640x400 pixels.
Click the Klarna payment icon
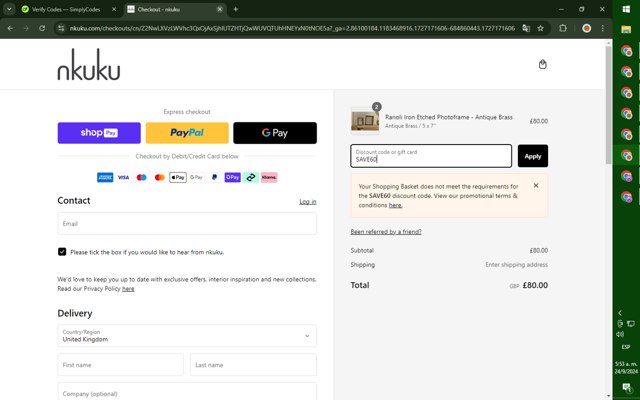(269, 177)
